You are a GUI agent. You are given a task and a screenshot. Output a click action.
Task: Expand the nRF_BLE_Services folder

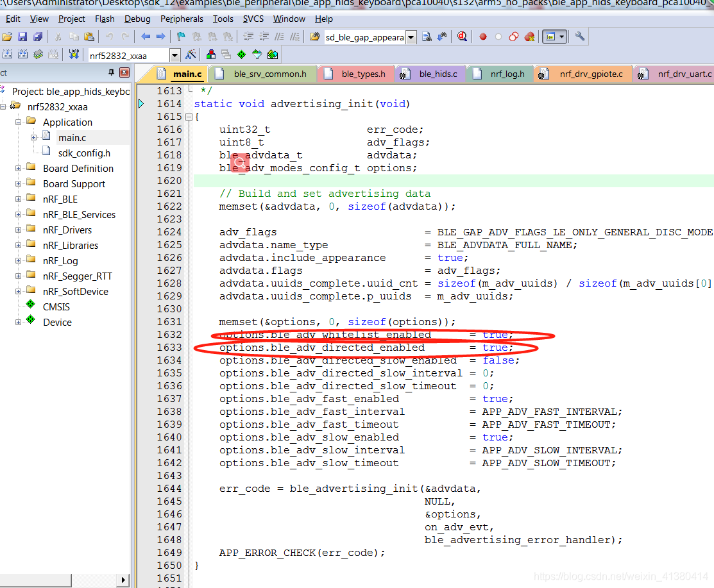click(x=18, y=214)
